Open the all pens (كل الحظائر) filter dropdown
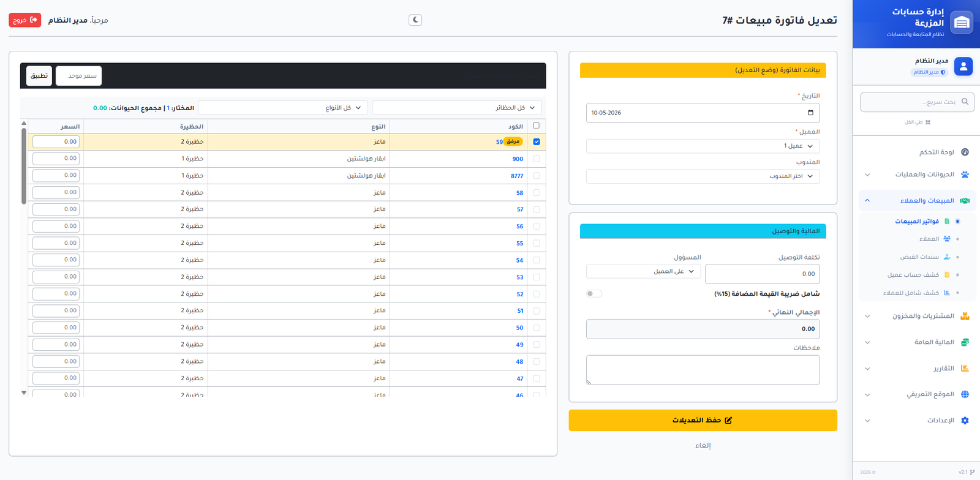The width and height of the screenshot is (980, 480). point(457,108)
